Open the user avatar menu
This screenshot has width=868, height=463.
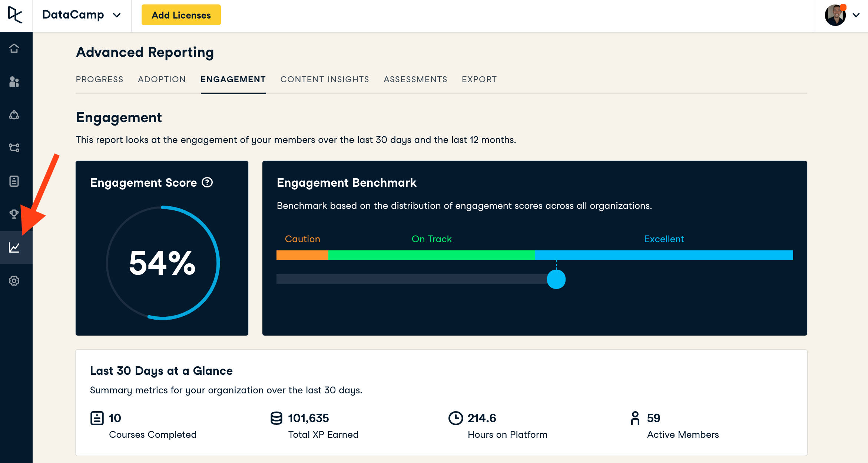(x=835, y=15)
